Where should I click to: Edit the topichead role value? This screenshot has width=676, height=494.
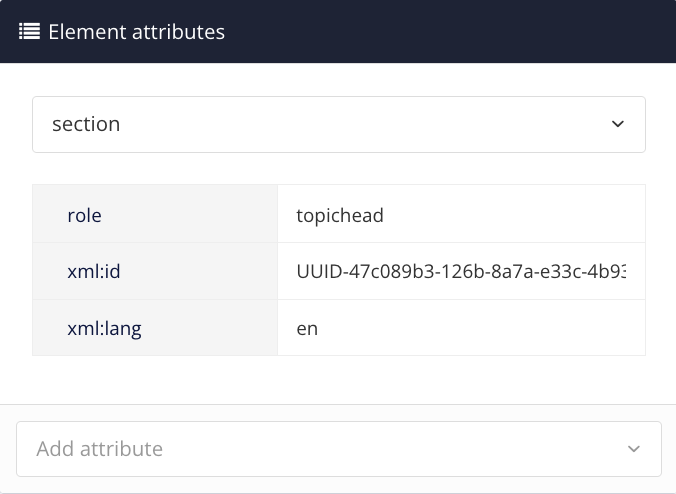[460, 214]
